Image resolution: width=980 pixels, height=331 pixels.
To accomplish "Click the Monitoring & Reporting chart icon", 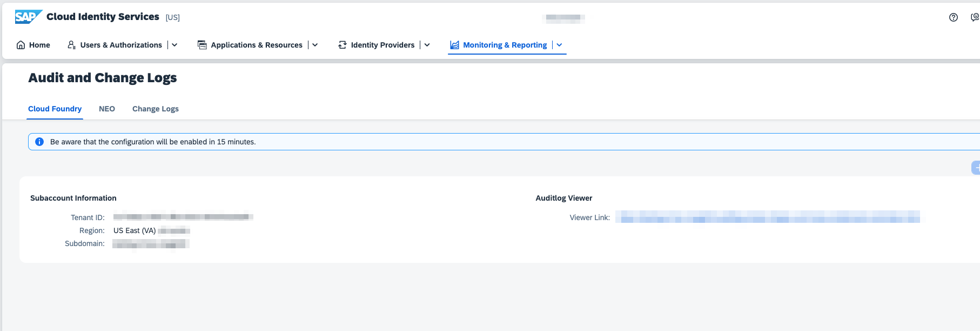I will point(454,45).
